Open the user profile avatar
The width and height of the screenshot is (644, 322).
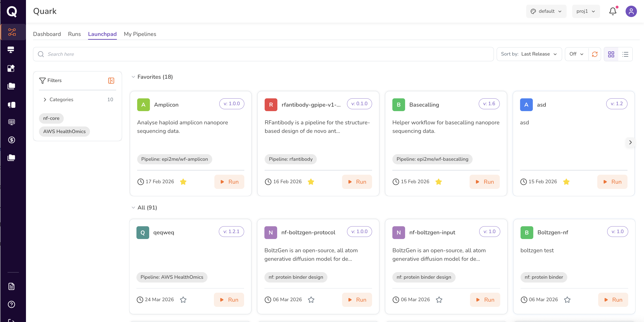[631, 11]
